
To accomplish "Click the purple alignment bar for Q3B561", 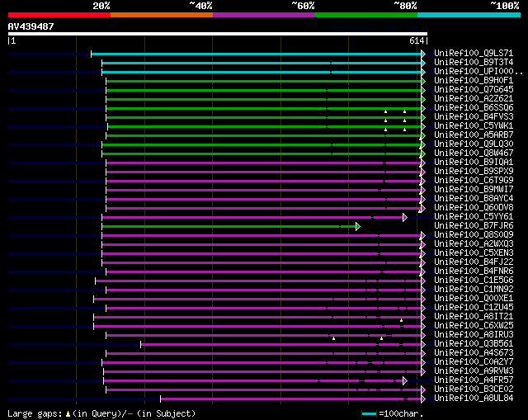I will pos(280,345).
